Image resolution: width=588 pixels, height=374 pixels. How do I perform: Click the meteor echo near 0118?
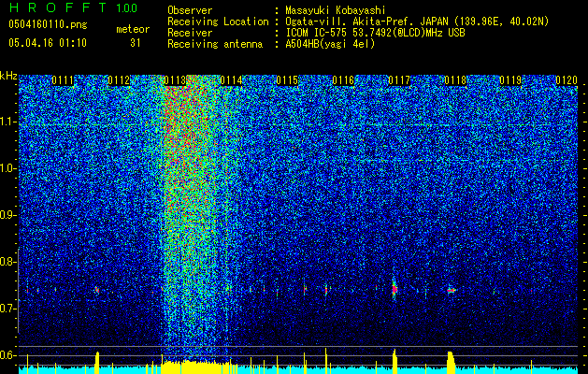point(452,290)
